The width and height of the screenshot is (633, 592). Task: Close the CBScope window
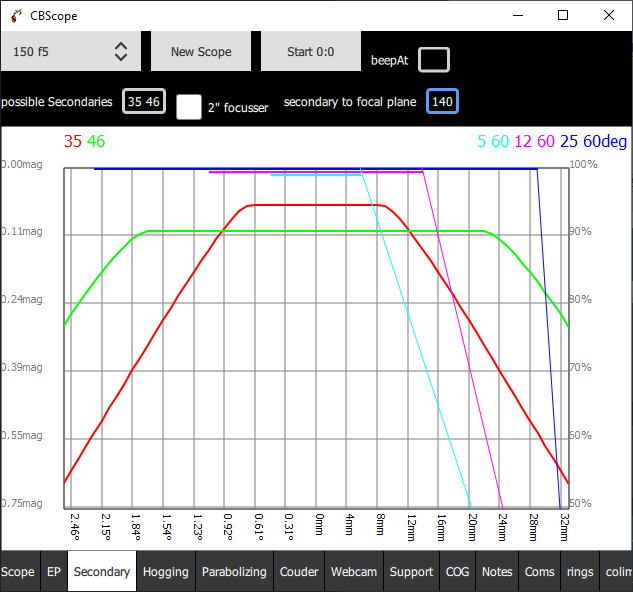tap(609, 15)
